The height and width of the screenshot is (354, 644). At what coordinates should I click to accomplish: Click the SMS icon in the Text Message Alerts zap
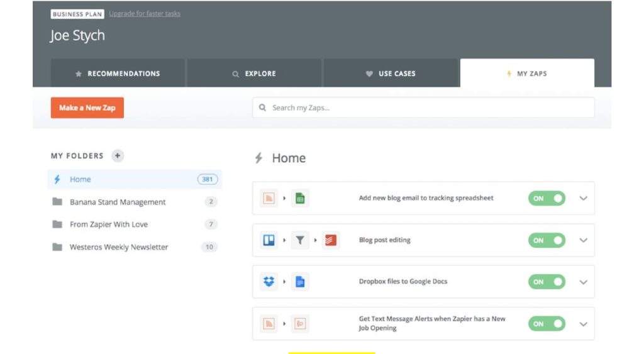click(300, 324)
